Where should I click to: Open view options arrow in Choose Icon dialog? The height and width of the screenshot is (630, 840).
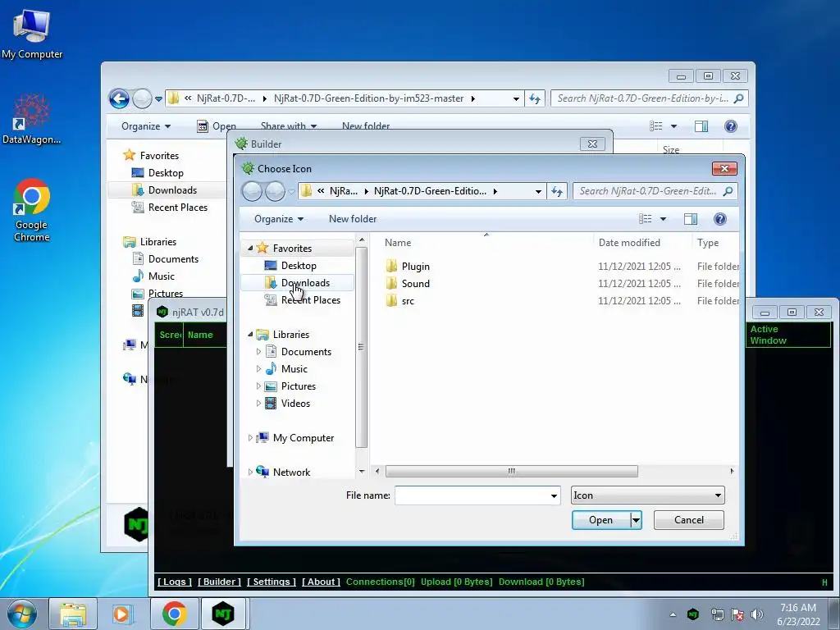[663, 219]
